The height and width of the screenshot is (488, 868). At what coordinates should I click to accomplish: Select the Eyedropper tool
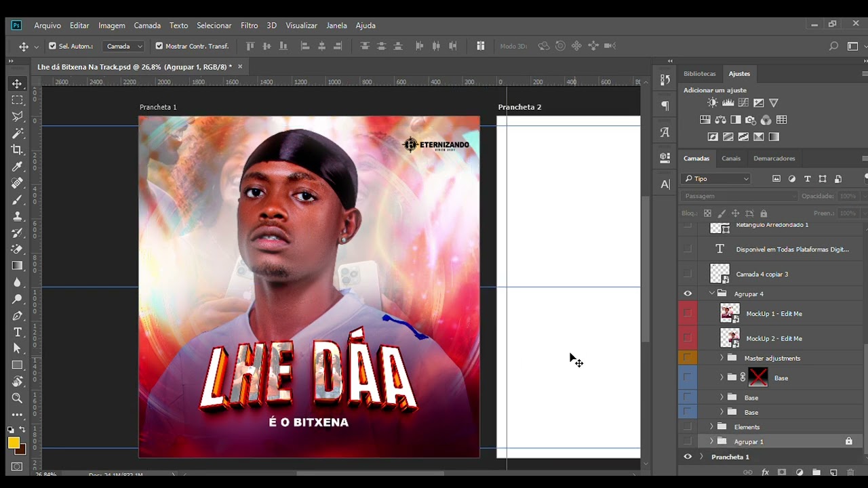(18, 167)
